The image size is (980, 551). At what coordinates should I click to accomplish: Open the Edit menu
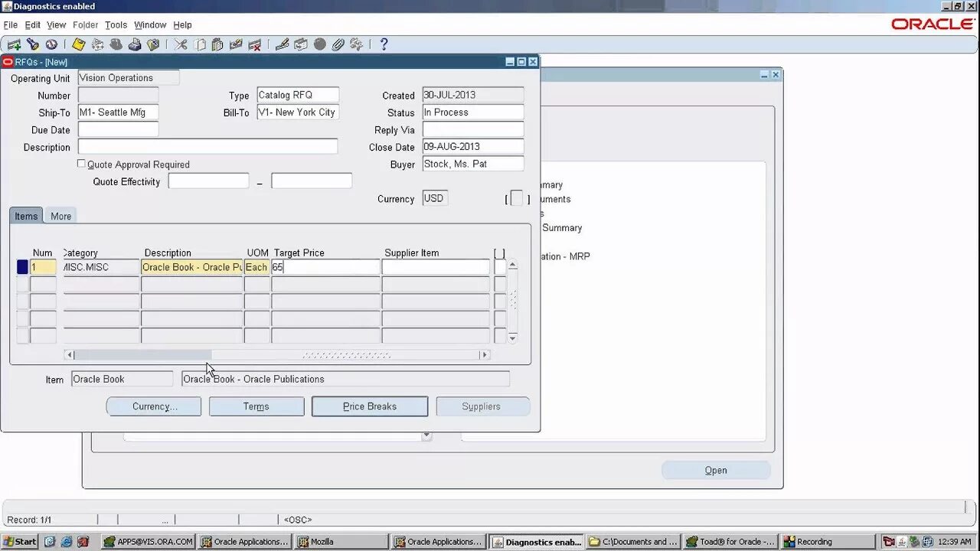coord(32,25)
